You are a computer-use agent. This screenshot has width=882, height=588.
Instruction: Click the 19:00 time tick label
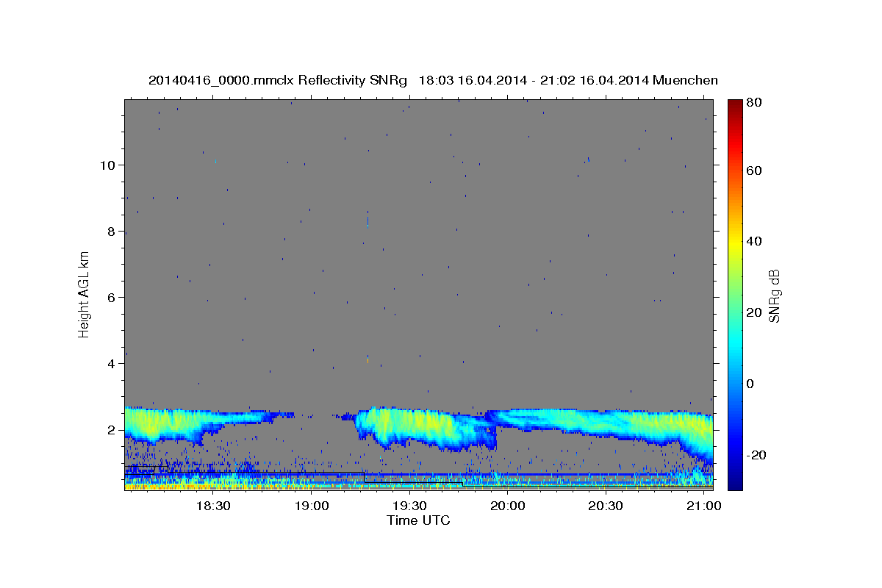pyautogui.click(x=312, y=506)
